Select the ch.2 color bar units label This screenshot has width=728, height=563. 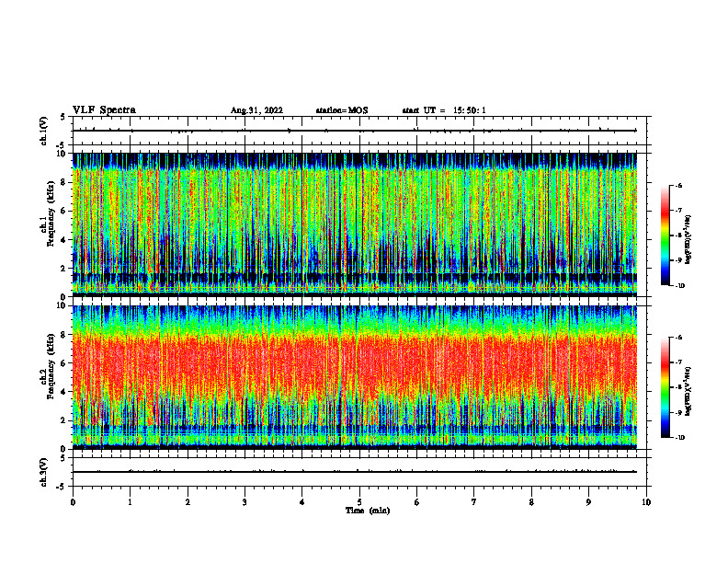(x=688, y=391)
